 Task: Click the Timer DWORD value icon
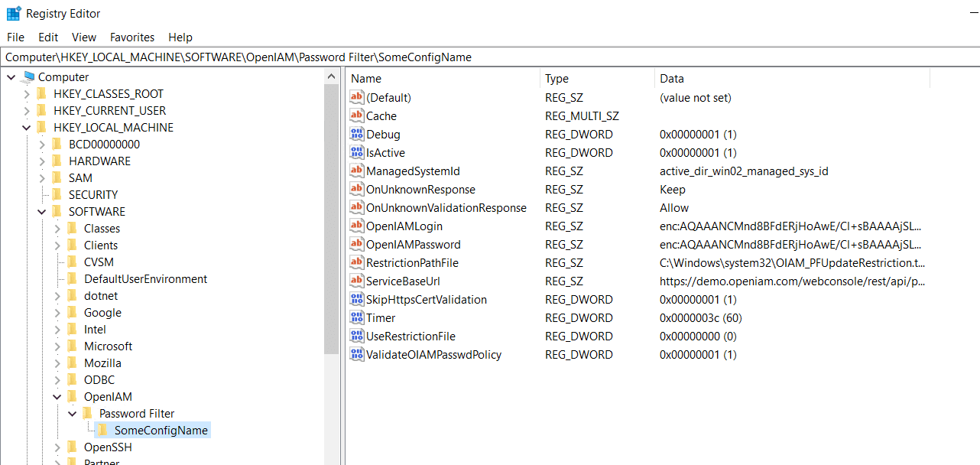click(357, 318)
